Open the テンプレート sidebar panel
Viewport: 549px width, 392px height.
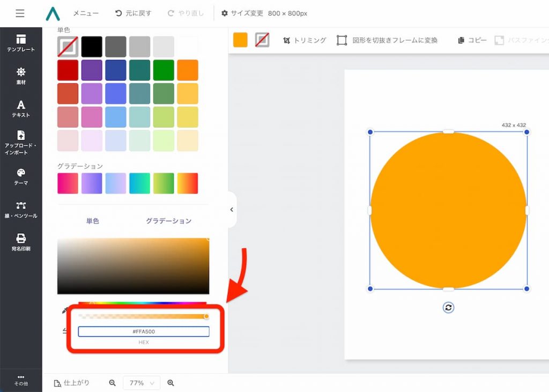21,43
